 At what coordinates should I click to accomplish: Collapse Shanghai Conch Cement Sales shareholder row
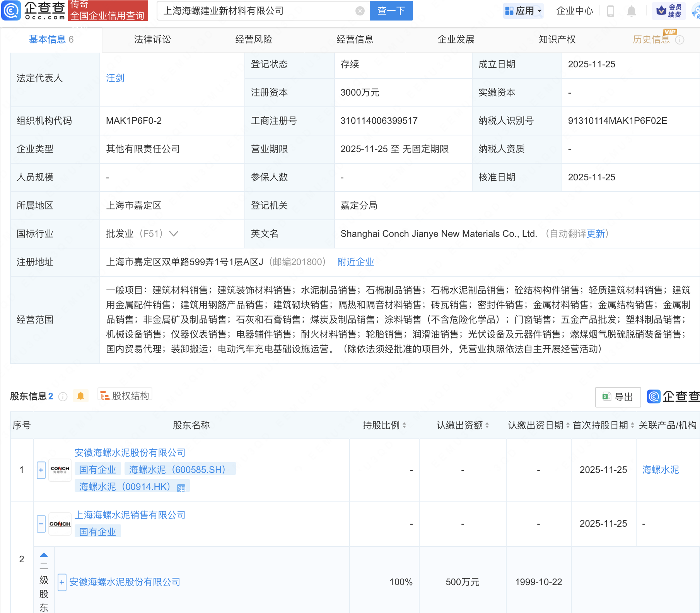pos(41,524)
